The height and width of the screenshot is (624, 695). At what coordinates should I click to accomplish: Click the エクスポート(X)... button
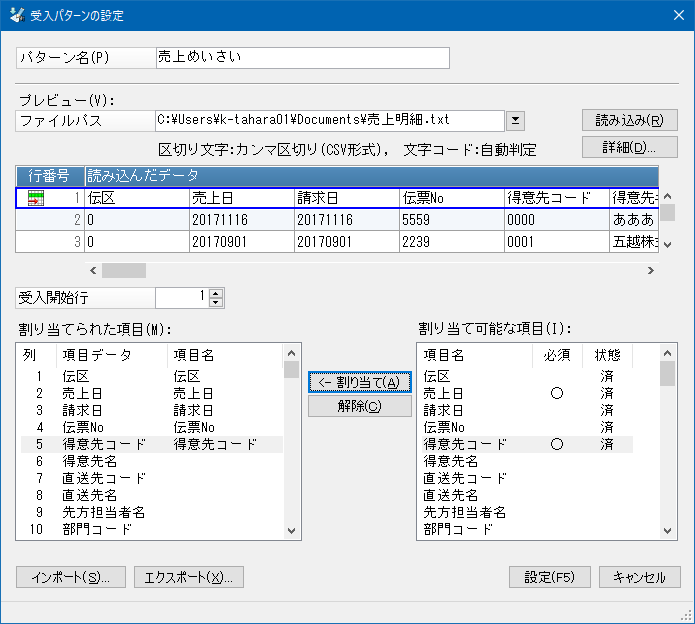(x=188, y=577)
